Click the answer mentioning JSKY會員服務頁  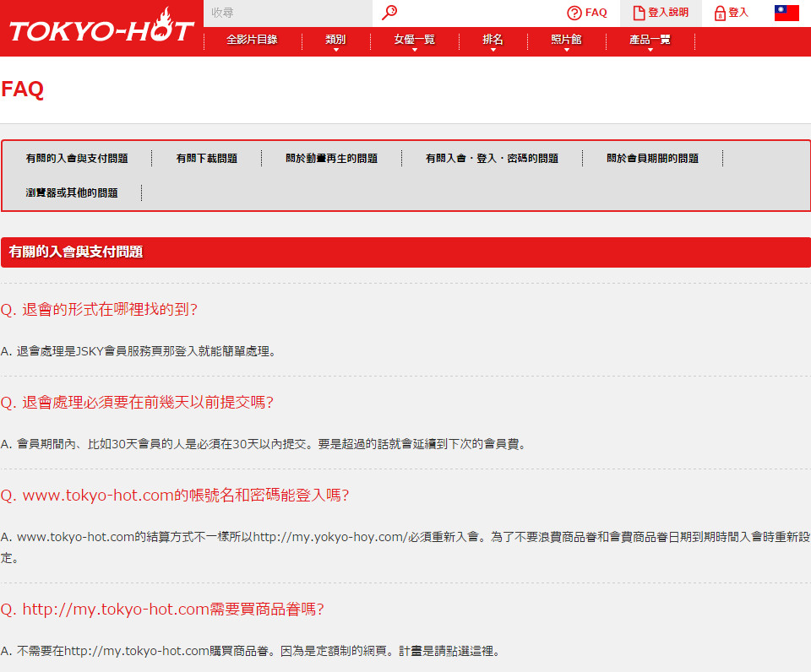(138, 351)
